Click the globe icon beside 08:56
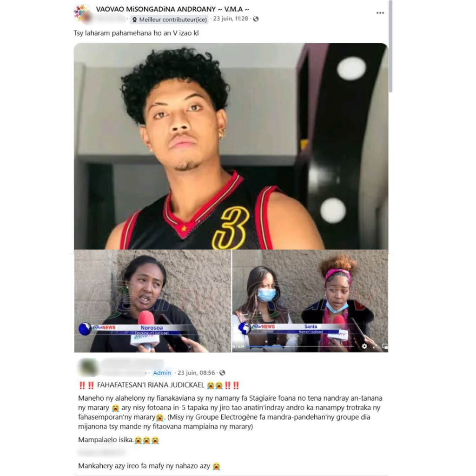 click(x=222, y=373)
